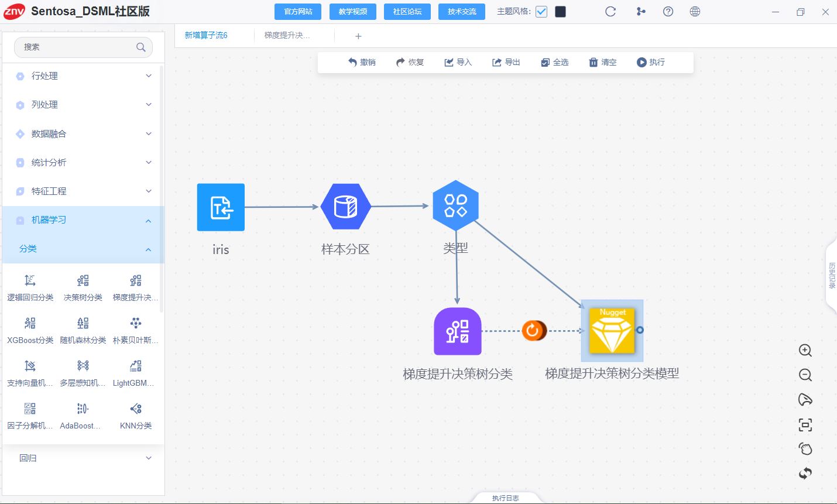This screenshot has height=504, width=837.
Task: Select the 随机森林分类 operator
Action: 83,331
